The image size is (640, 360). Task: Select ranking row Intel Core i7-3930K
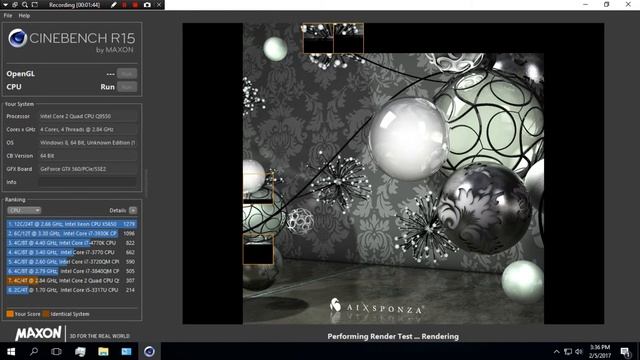coord(71,233)
